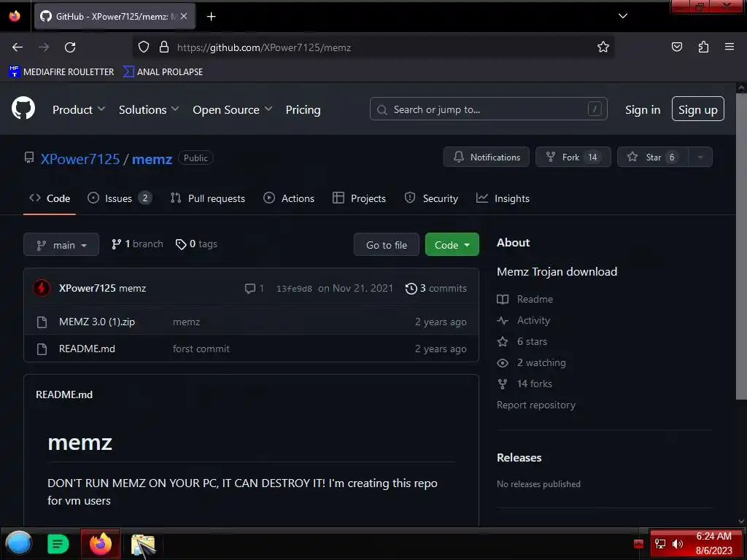Screen dimensions: 747x560
Task: View the 0 tags link
Action: pos(196,244)
